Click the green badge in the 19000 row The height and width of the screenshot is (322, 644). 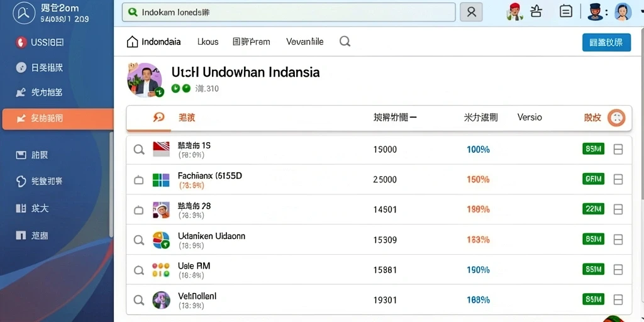594,149
